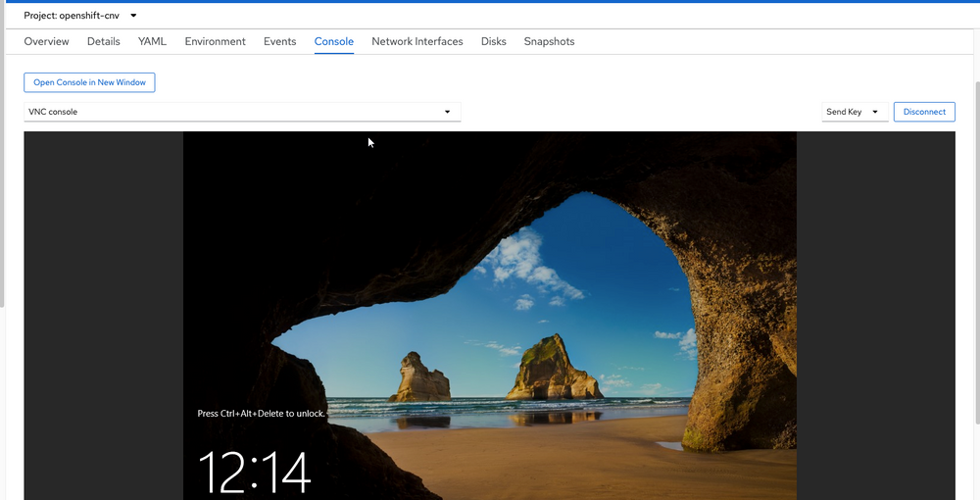Screen dimensions: 980x500
Task: Click Open Console in New Window button
Action: (x=89, y=83)
